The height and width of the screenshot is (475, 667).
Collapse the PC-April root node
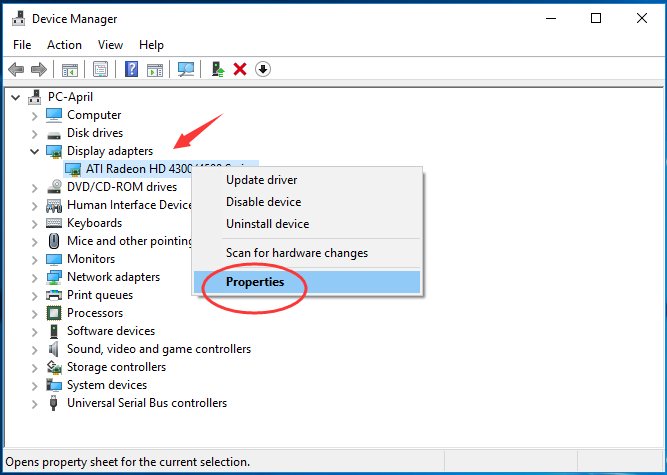[16, 97]
